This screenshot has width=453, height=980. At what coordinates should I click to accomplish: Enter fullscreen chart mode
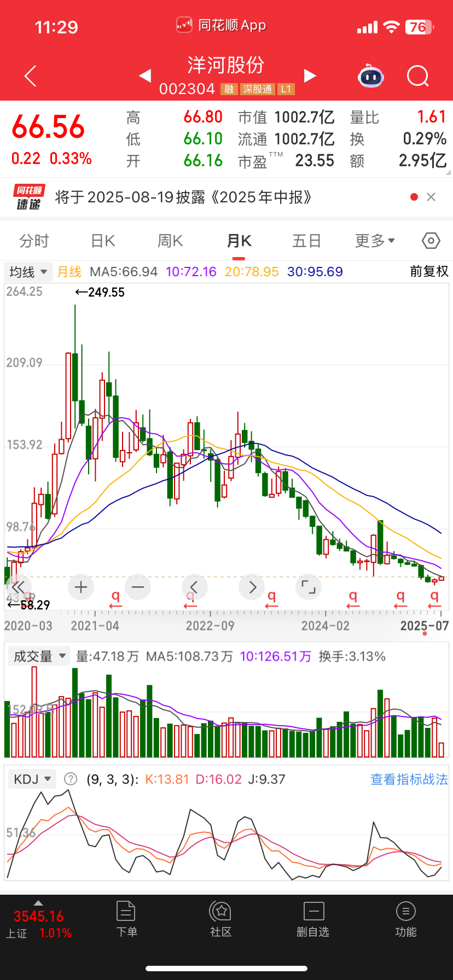(309, 587)
